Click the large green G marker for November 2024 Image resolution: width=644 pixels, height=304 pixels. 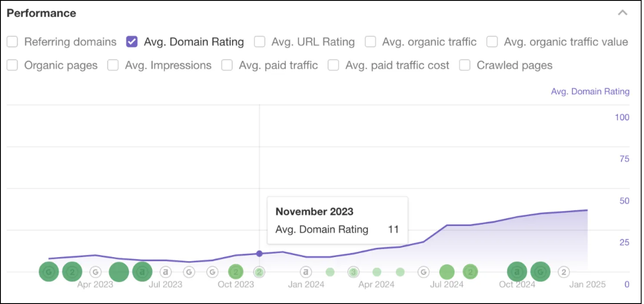click(x=540, y=272)
